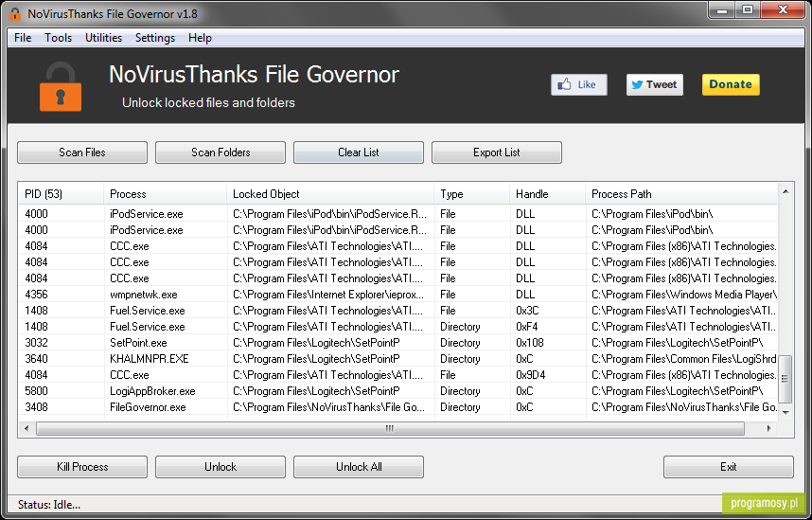
Task: Maximize the File Governor window
Action: (x=748, y=9)
